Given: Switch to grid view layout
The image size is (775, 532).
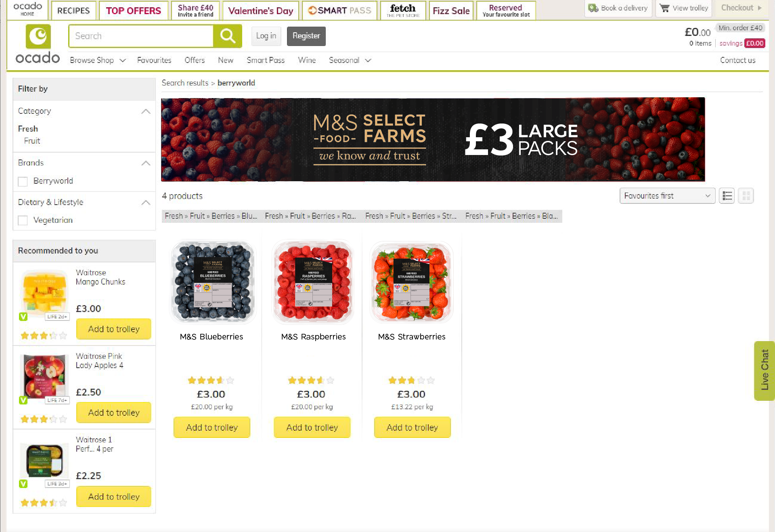Looking at the screenshot, I should coord(746,196).
